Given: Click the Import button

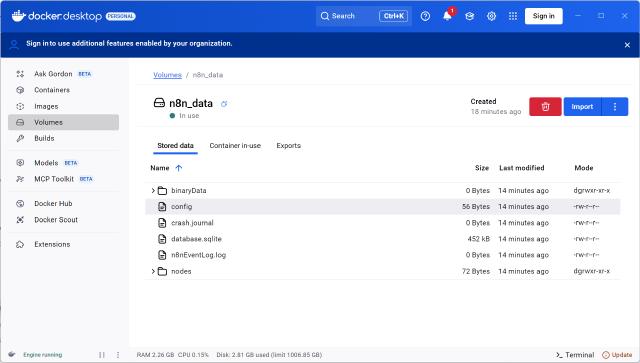Looking at the screenshot, I should (582, 107).
